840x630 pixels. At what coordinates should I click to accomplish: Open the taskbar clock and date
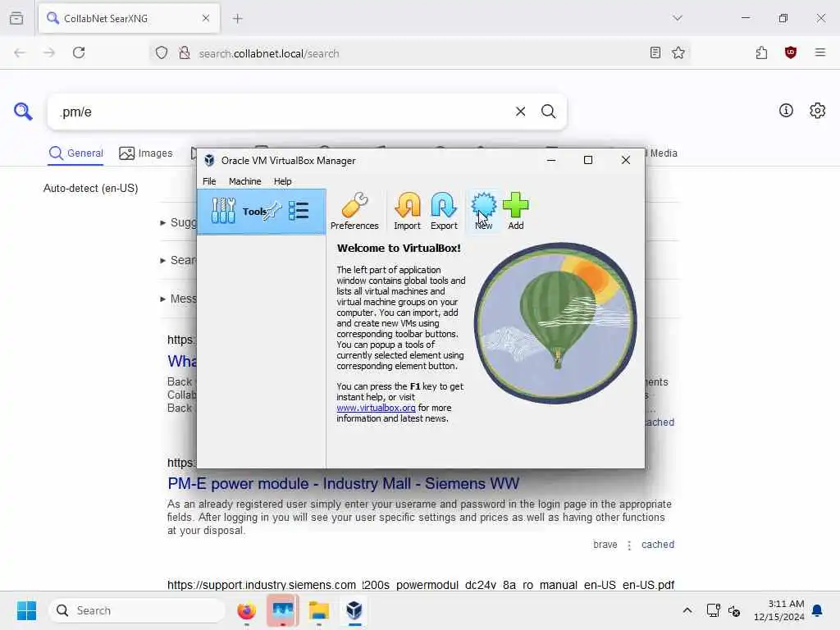tap(779, 610)
